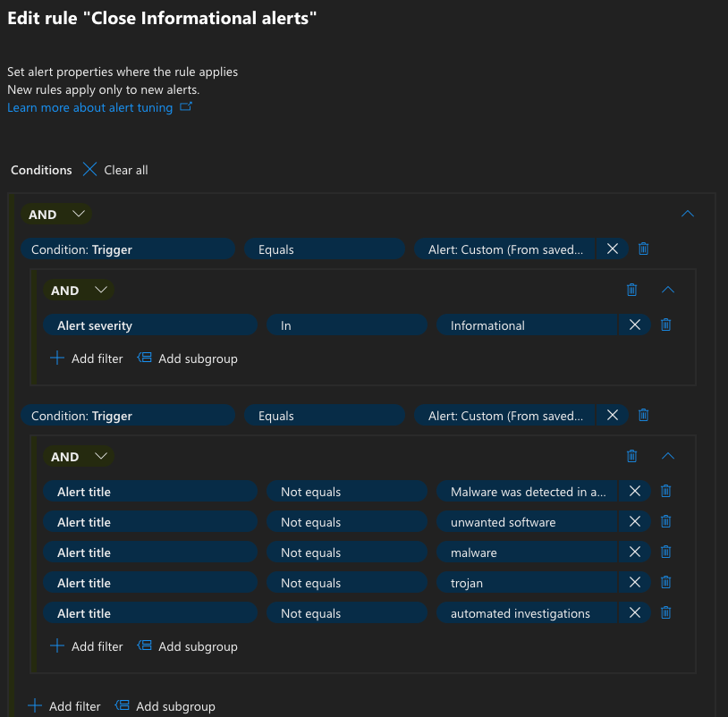Viewport: 728px width, 717px height.
Task: Delete the 'trojan' alert title filter row
Action: coord(665,583)
